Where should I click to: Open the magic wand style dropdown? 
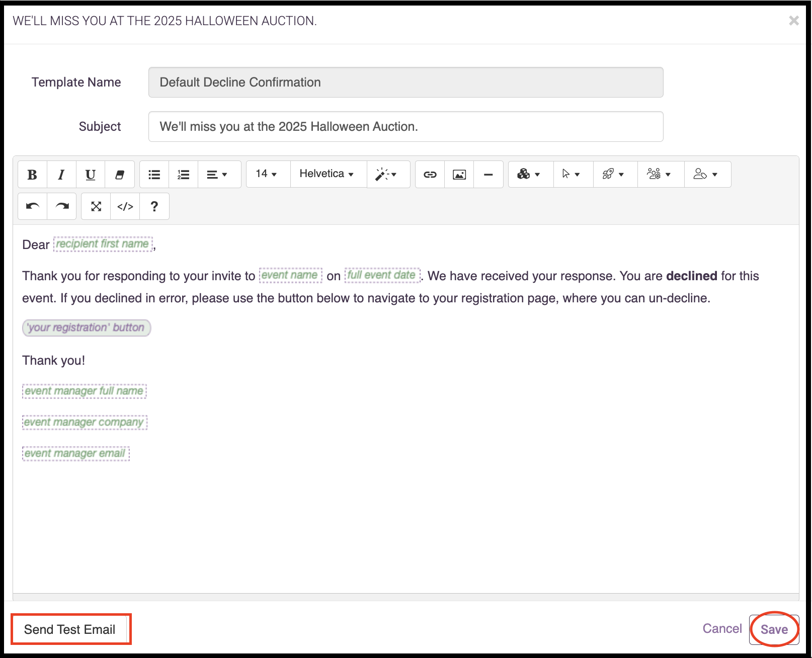(388, 175)
